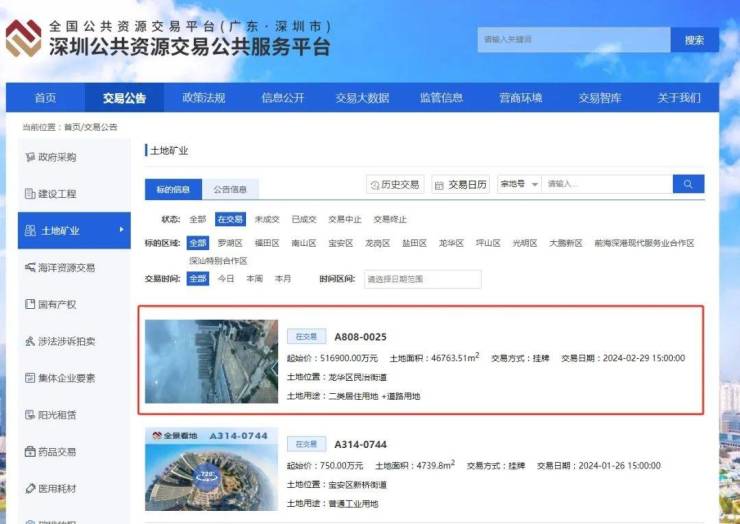Open the A808-0025 land listing title

360,337
